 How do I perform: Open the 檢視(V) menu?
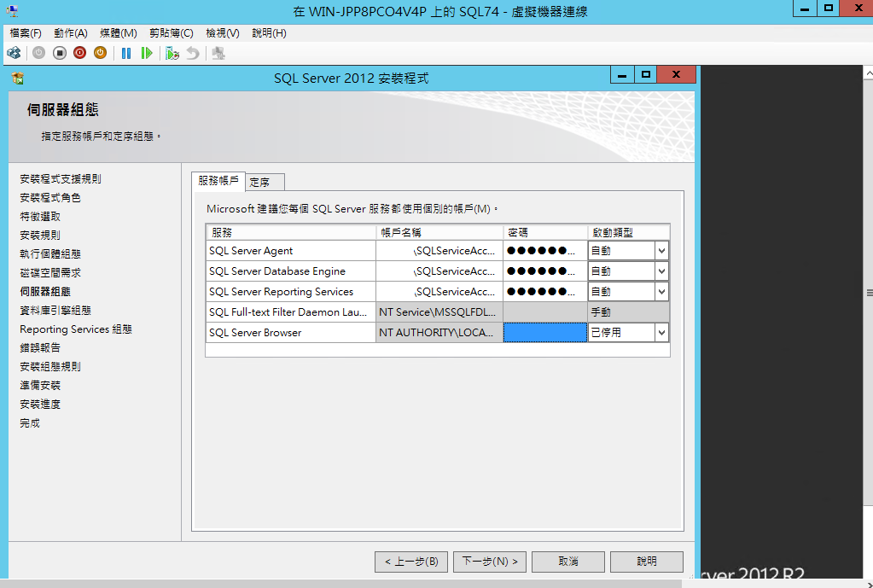[222, 33]
